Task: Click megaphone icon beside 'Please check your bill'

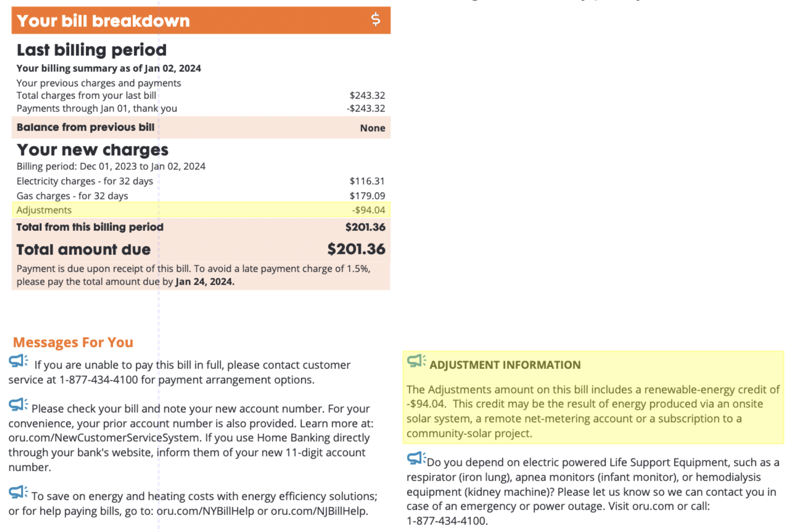Action: (18, 405)
